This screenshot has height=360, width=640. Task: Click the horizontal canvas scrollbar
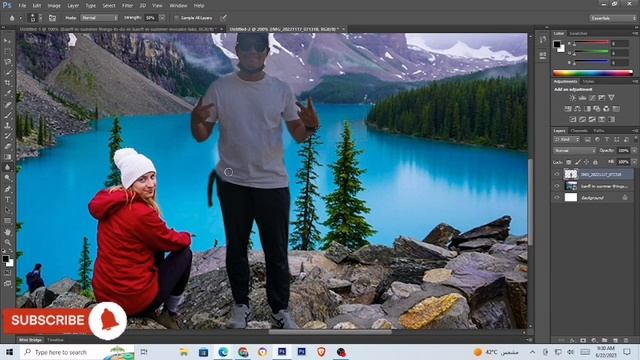(330, 332)
